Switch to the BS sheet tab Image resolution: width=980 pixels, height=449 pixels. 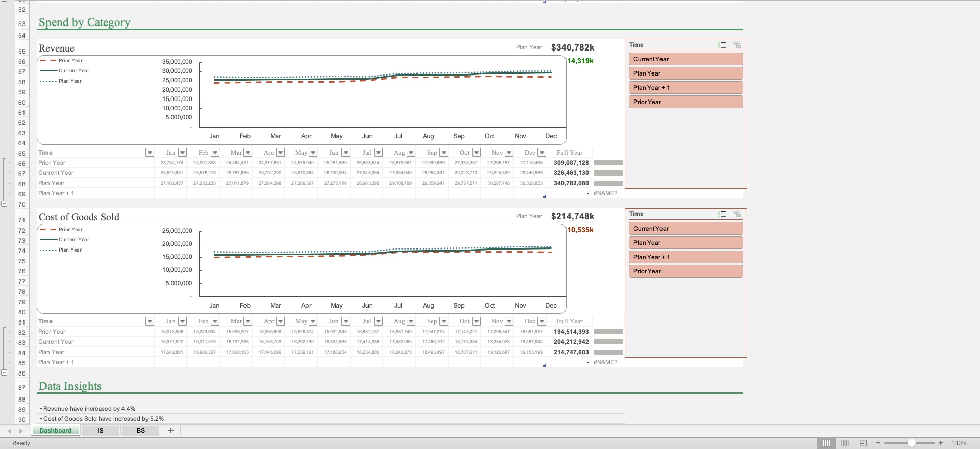[141, 431]
